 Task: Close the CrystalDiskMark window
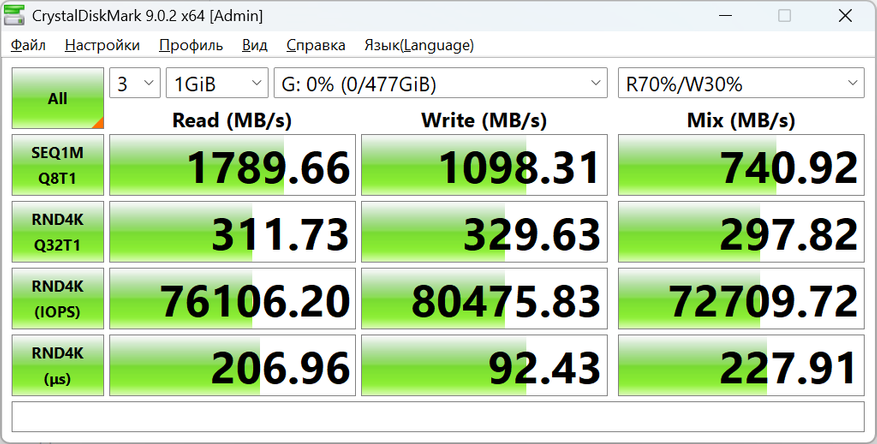coord(845,16)
